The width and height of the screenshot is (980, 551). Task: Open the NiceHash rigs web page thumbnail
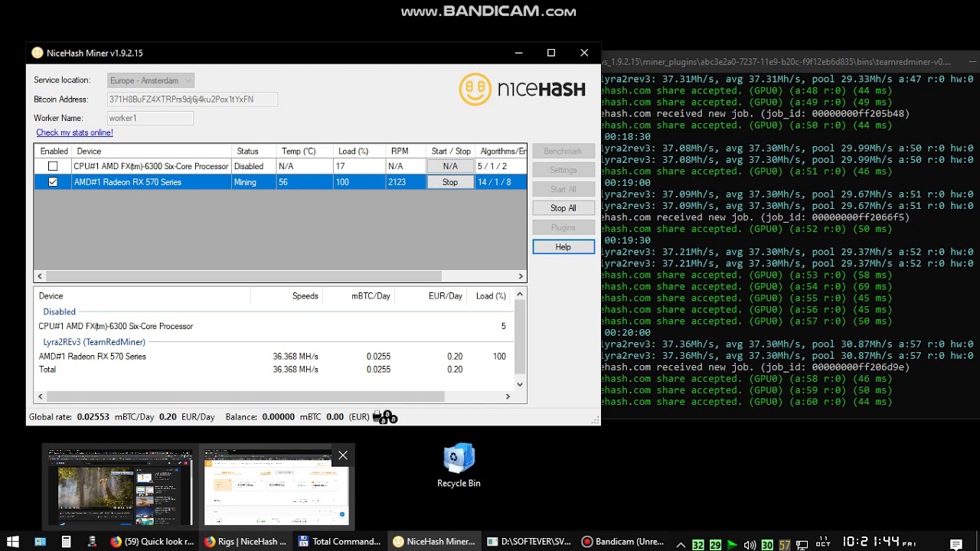tap(276, 487)
